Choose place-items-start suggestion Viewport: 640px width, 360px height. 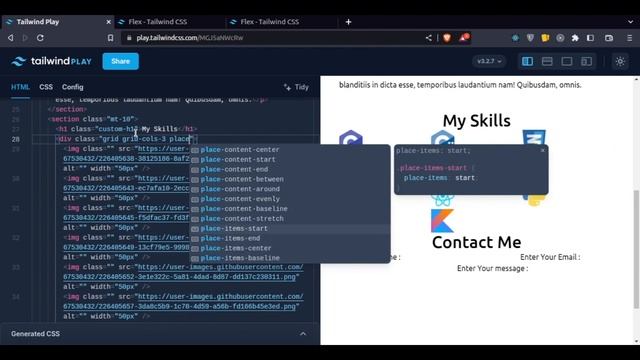pyautogui.click(x=289, y=229)
